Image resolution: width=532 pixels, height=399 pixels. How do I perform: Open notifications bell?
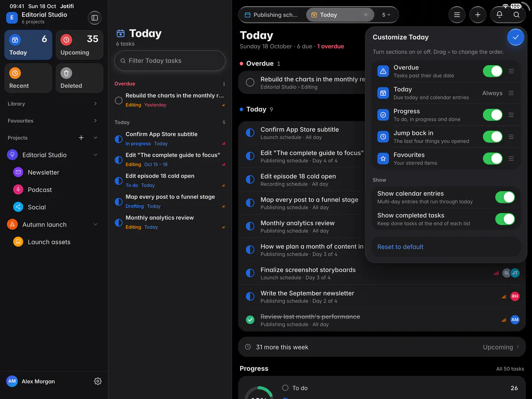[x=499, y=15]
